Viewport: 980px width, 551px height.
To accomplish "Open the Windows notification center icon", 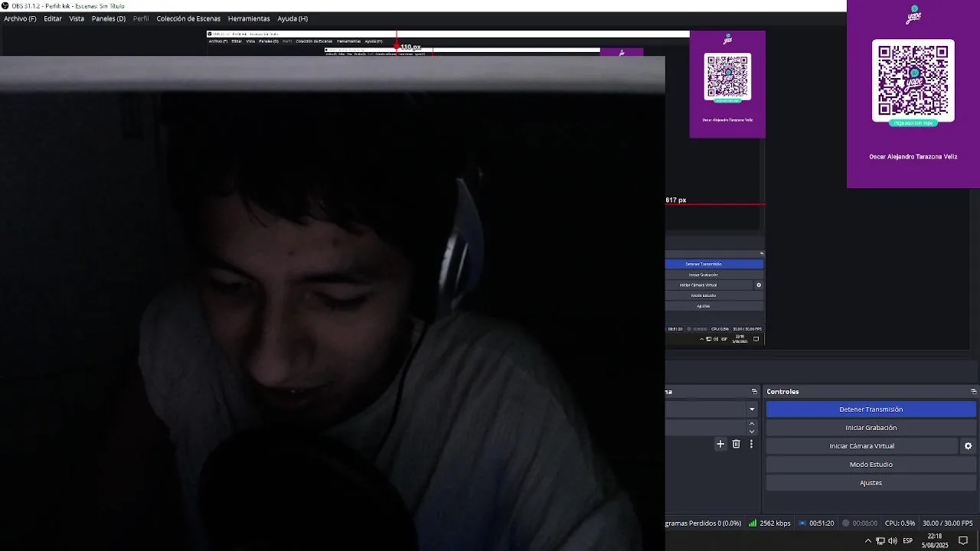I will pos(963,541).
